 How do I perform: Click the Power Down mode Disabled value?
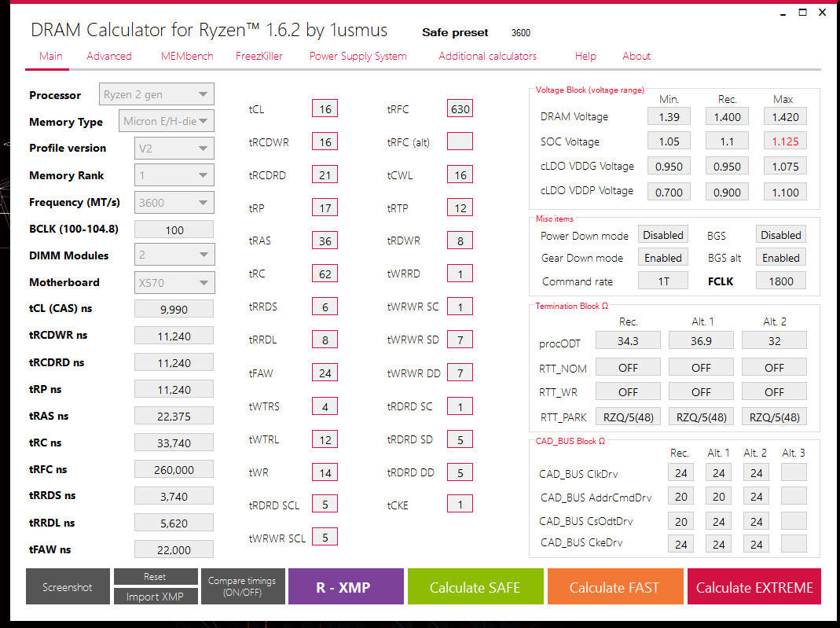(662, 235)
